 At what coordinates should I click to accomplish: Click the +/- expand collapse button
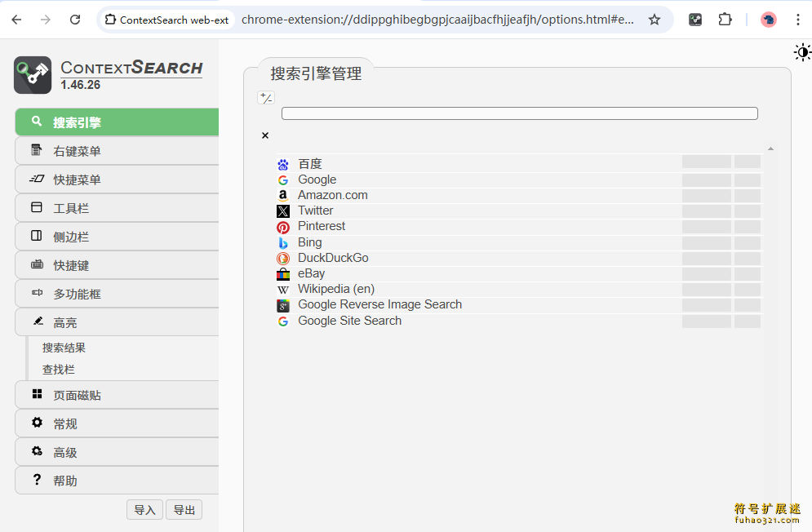266,97
